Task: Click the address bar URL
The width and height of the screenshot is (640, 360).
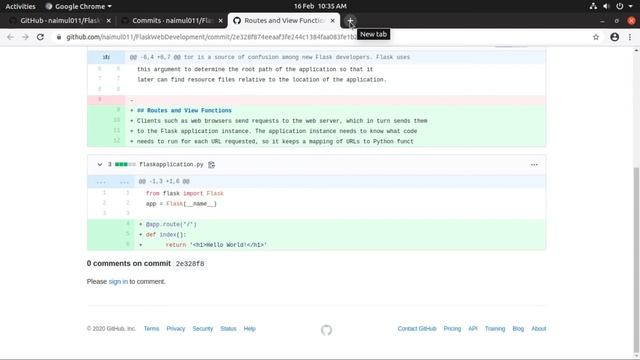Action: click(x=211, y=37)
